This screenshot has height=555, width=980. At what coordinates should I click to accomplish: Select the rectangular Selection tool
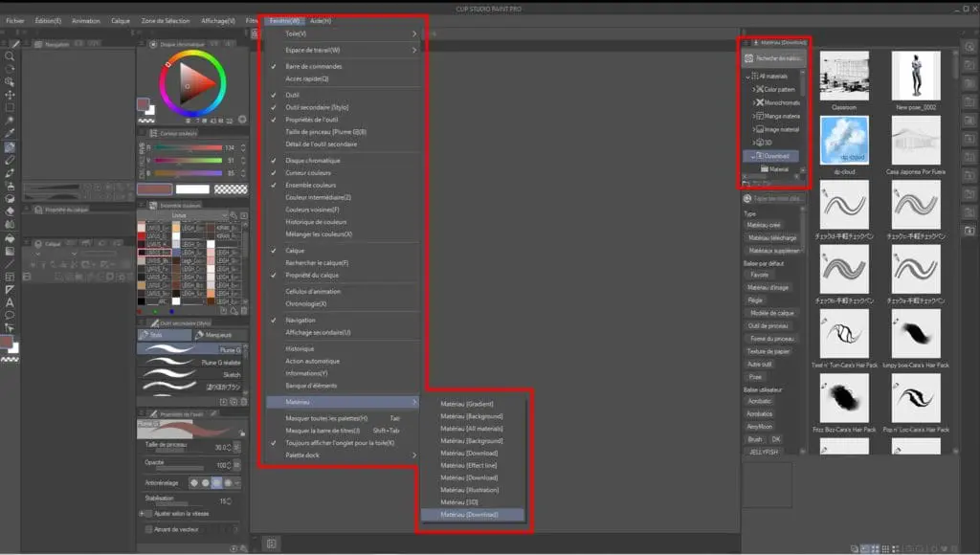pos(10,107)
